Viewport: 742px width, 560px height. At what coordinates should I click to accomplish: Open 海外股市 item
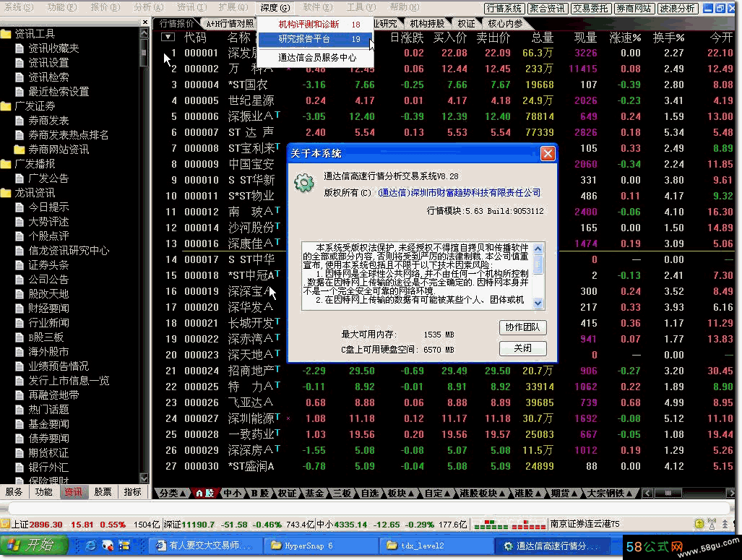43,352
